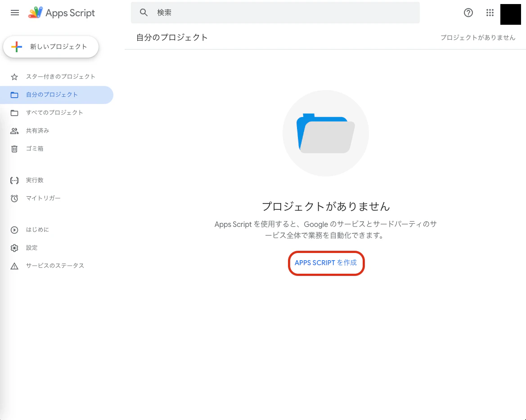Open すべてのプロジェクト from the sidebar
Image resolution: width=526 pixels, height=420 pixels.
pyautogui.click(x=54, y=113)
